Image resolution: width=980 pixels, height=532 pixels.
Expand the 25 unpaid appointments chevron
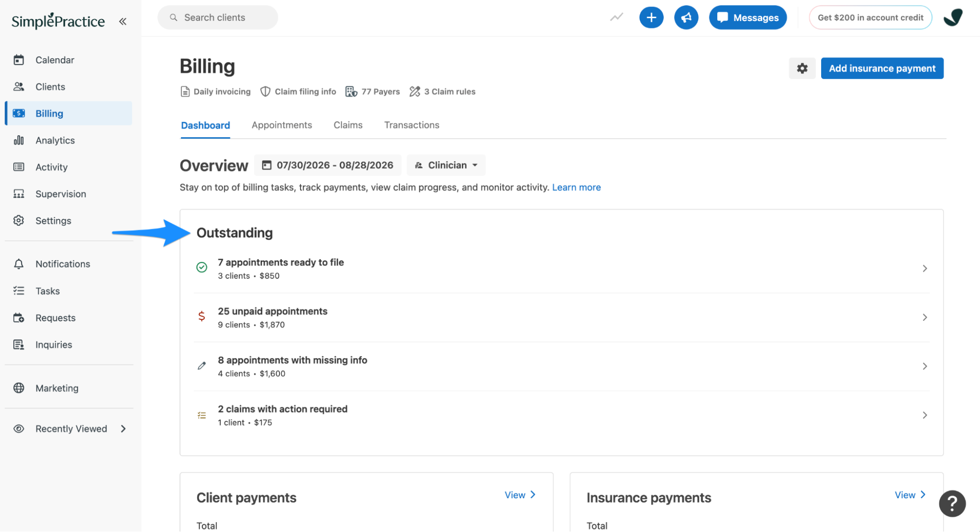click(925, 317)
